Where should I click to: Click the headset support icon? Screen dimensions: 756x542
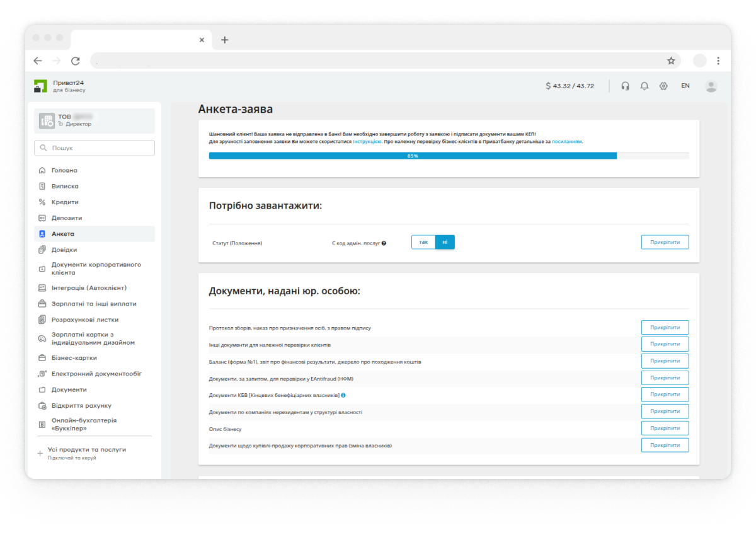625,86
